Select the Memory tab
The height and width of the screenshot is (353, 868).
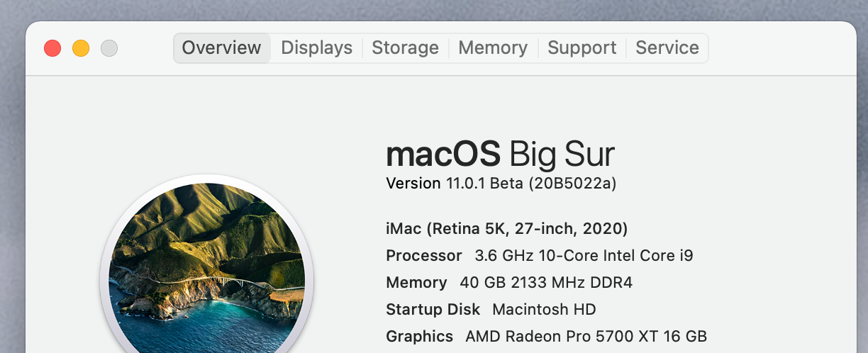coord(493,47)
